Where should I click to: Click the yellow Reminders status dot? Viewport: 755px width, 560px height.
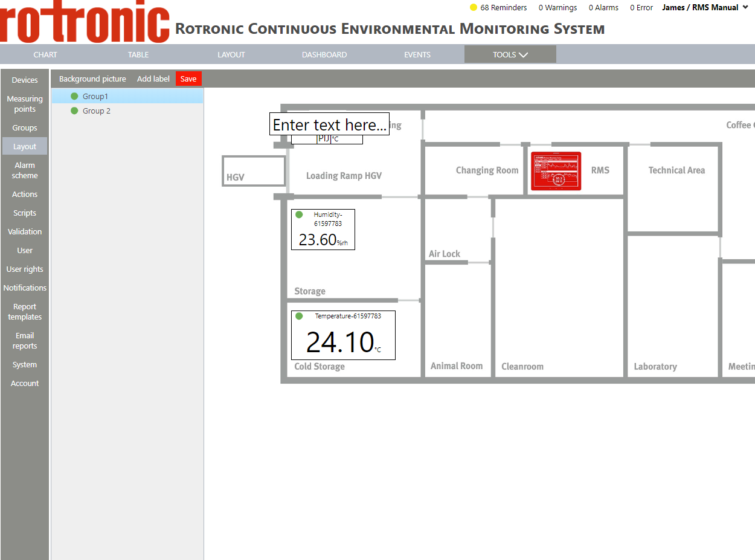[x=474, y=8]
